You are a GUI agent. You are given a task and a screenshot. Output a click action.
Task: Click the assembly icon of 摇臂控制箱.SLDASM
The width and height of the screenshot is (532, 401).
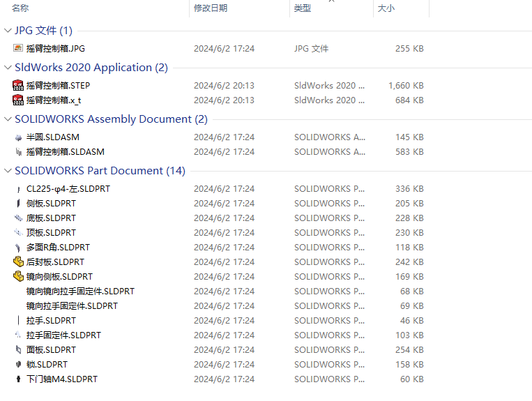click(18, 151)
